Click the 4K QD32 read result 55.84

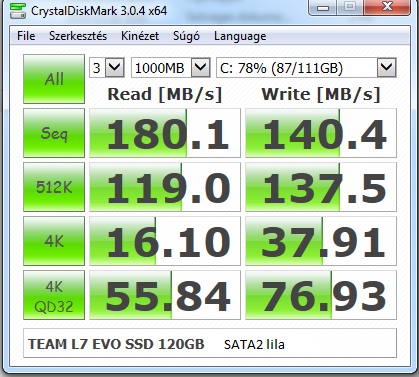(165, 295)
